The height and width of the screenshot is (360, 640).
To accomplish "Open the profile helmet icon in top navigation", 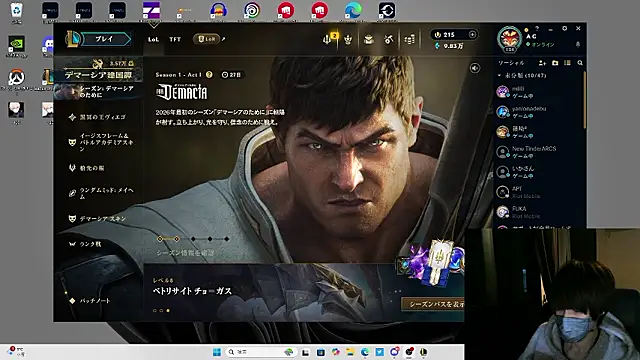I will (348, 40).
